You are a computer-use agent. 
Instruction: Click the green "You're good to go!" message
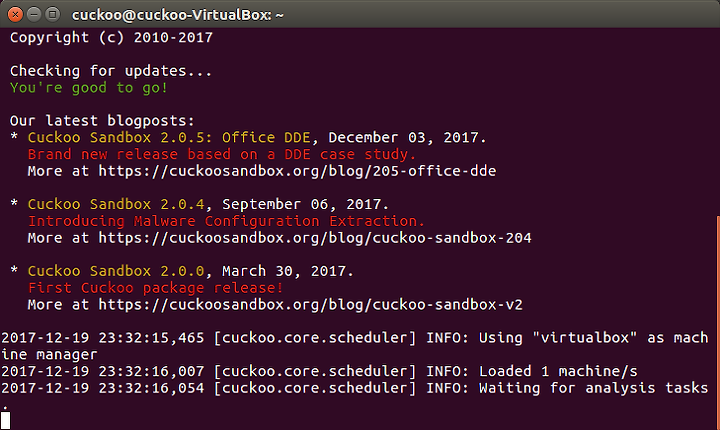tap(89, 88)
